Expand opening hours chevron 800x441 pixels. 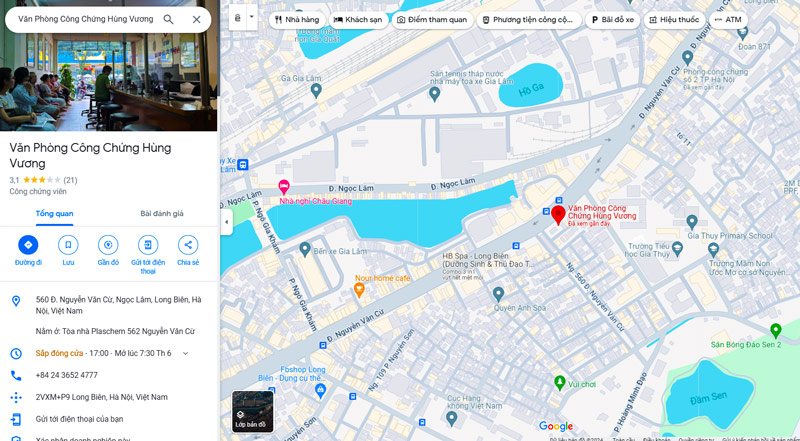click(x=185, y=353)
